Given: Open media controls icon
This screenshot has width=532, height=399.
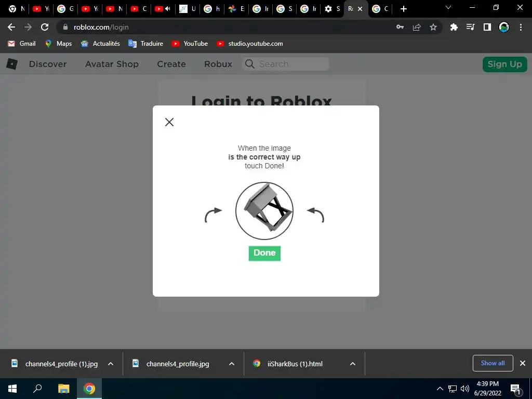Looking at the screenshot, I should 471,27.
